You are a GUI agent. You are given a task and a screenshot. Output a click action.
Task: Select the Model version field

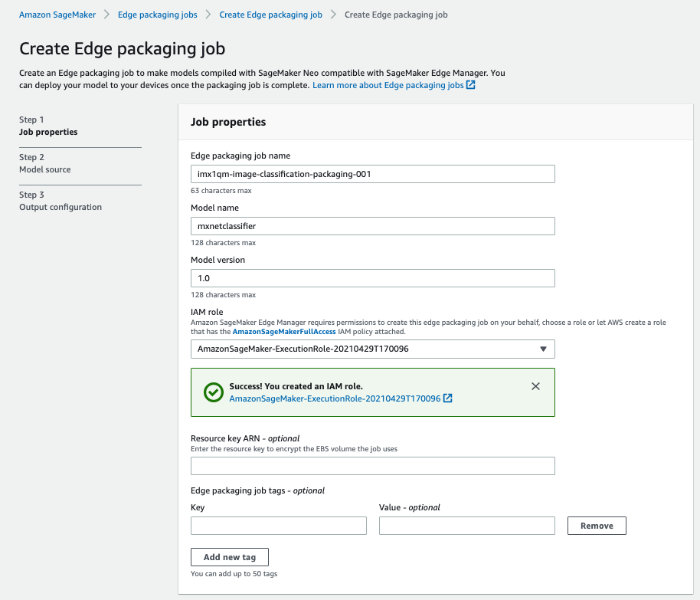[x=373, y=278]
